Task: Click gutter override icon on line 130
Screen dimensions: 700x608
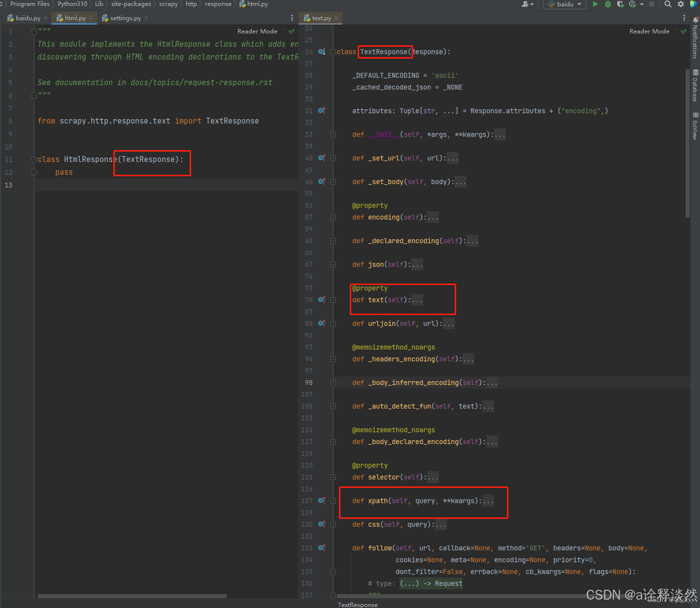Action: coord(322,524)
